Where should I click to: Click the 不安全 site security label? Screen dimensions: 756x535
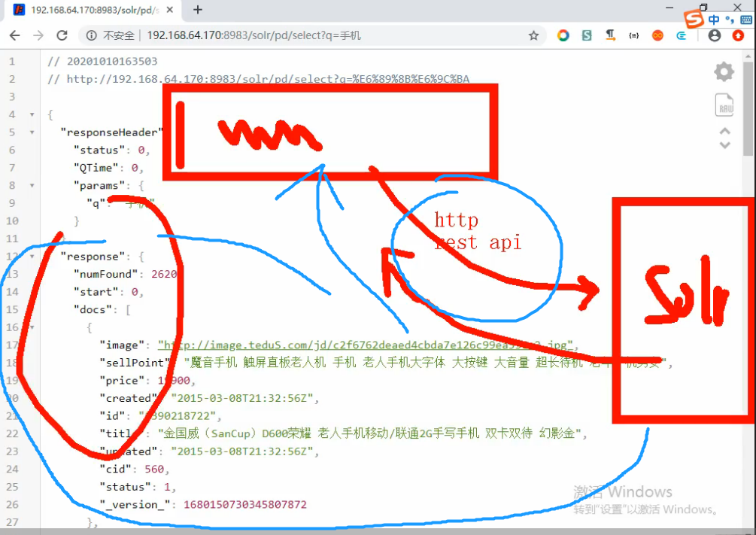click(x=117, y=35)
